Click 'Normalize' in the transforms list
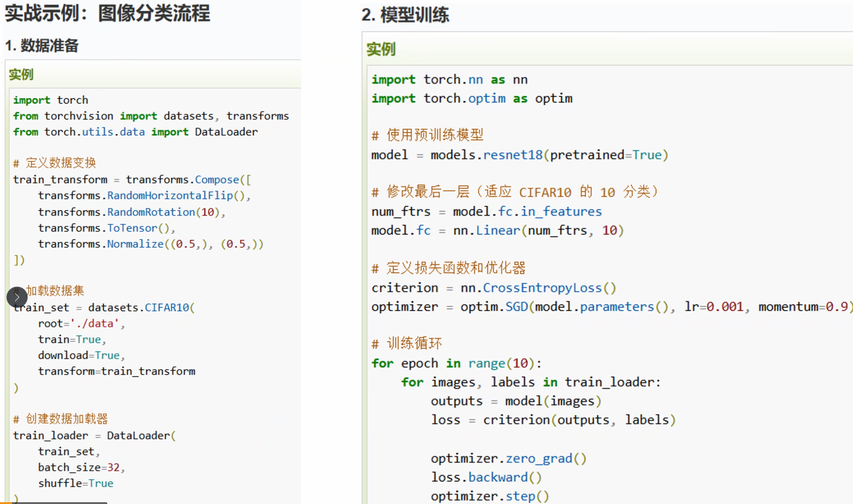The width and height of the screenshot is (853, 504). pos(135,244)
